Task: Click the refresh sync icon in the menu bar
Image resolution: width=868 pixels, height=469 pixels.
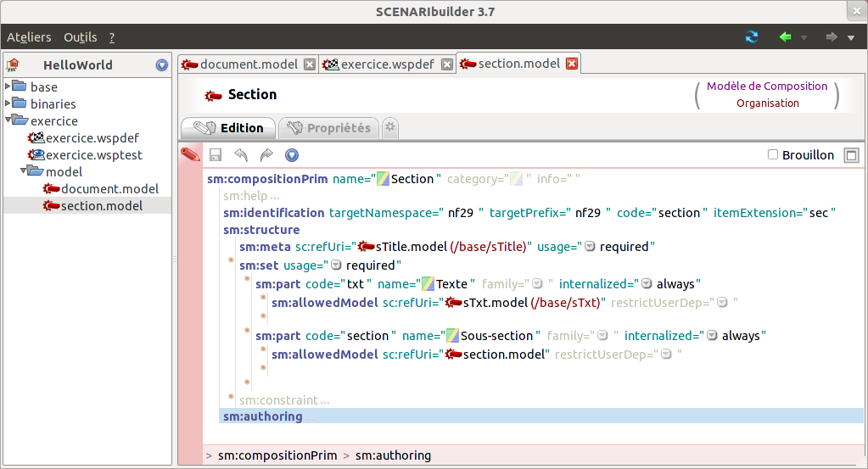Action: point(751,37)
